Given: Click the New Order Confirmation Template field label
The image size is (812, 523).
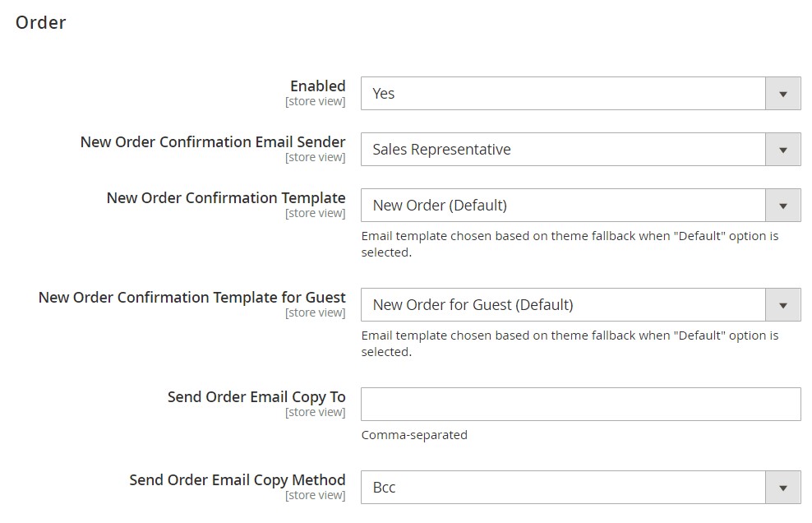Looking at the screenshot, I should [225, 197].
